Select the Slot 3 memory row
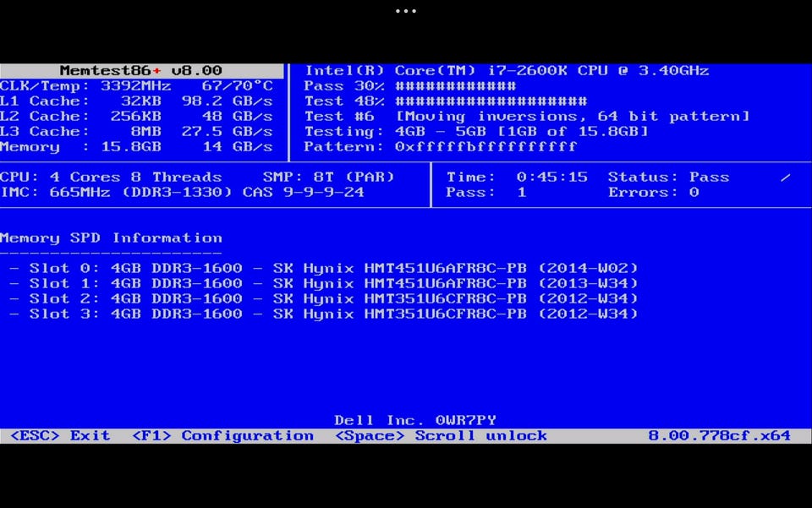Screen dimensions: 812x508 click(x=324, y=314)
